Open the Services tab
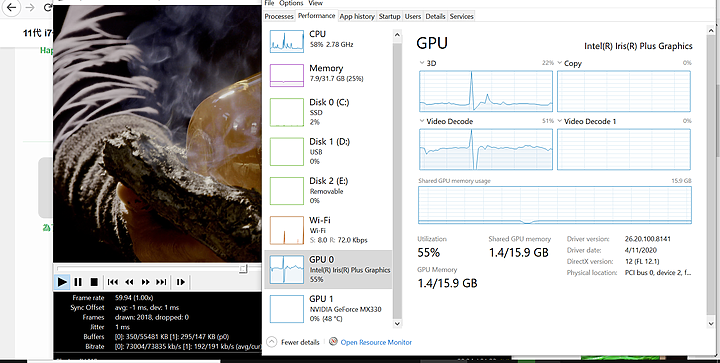 tap(461, 16)
